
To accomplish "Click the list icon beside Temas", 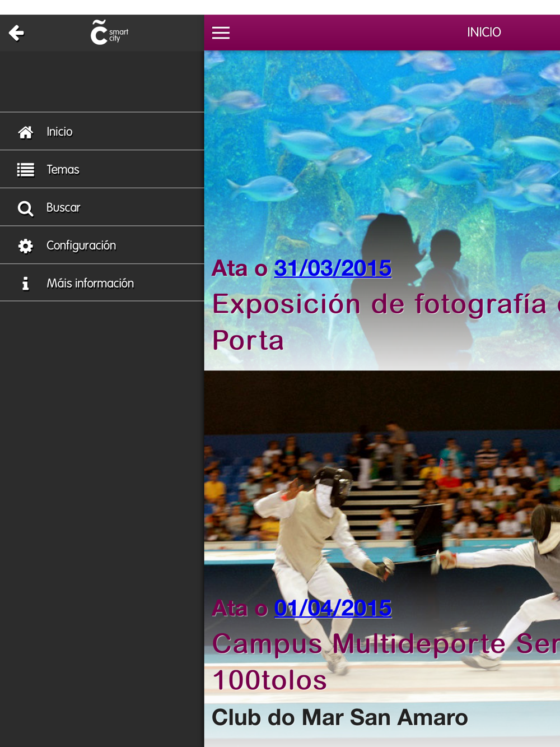I will 25,170.
